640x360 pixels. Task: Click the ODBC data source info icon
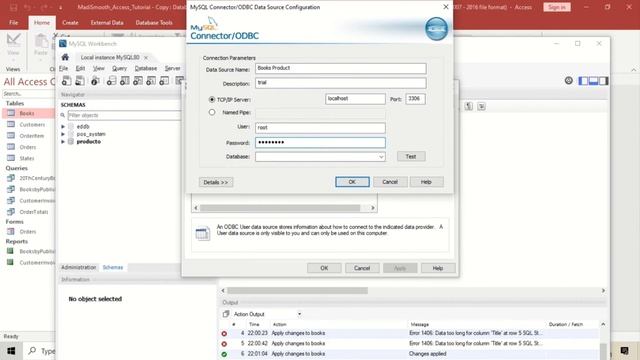(x=202, y=233)
